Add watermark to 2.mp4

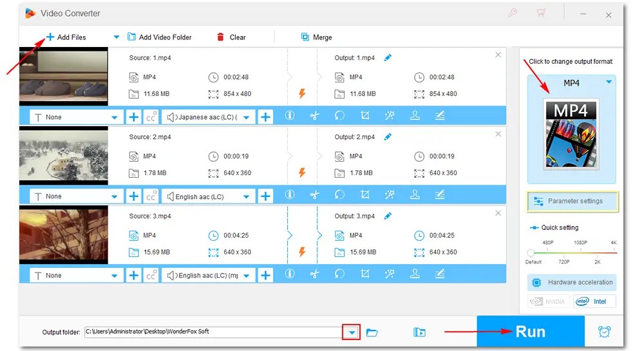[x=415, y=194]
